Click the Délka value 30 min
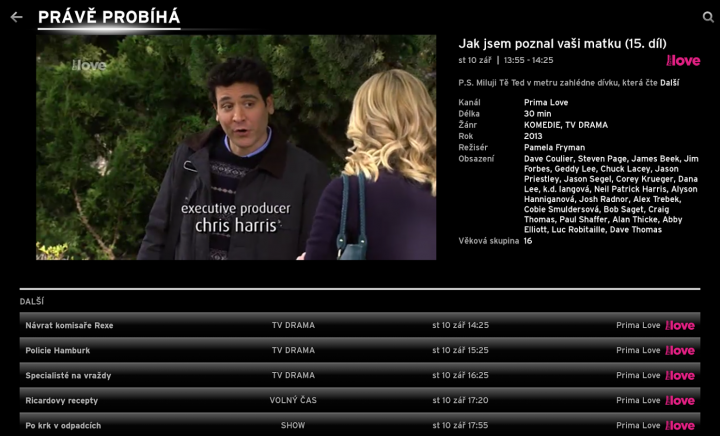720x436 pixels. (x=538, y=114)
